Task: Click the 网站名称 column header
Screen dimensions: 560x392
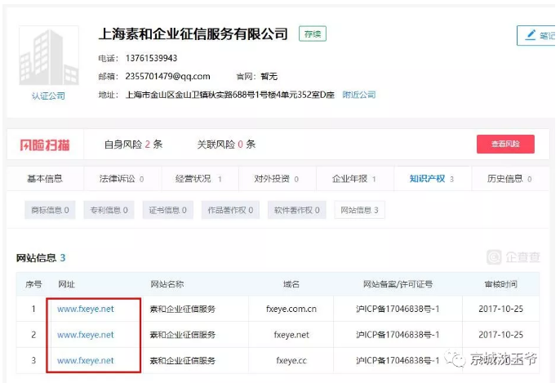Action: [x=167, y=284]
